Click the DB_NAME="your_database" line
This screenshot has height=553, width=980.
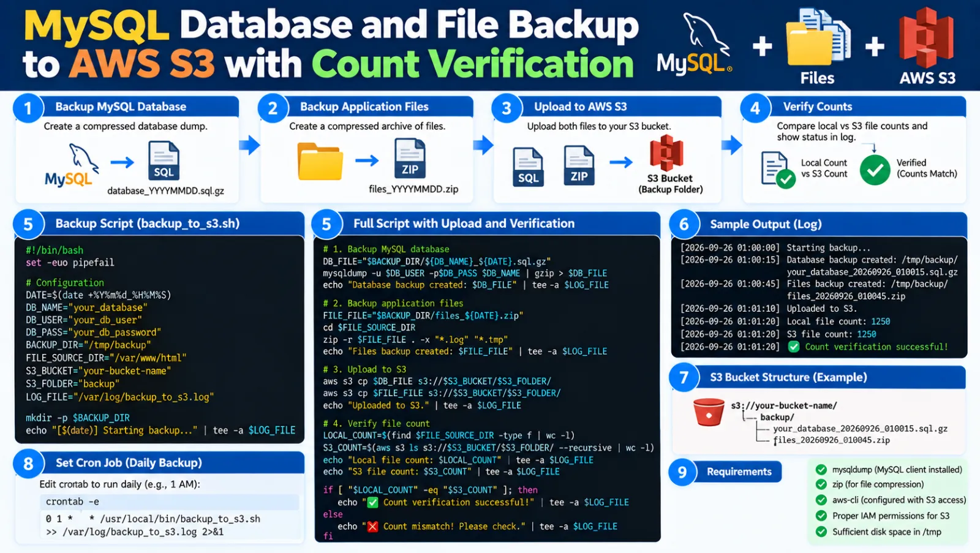[86, 307]
